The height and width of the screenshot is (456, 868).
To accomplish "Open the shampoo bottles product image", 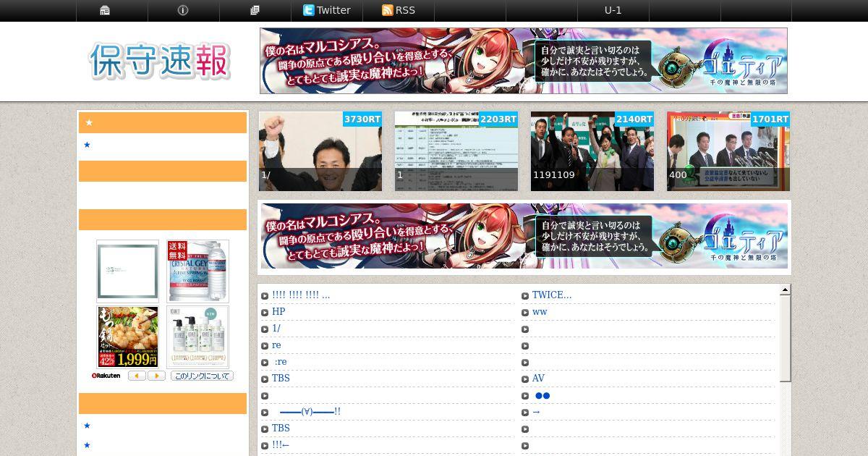I will 197,337.
